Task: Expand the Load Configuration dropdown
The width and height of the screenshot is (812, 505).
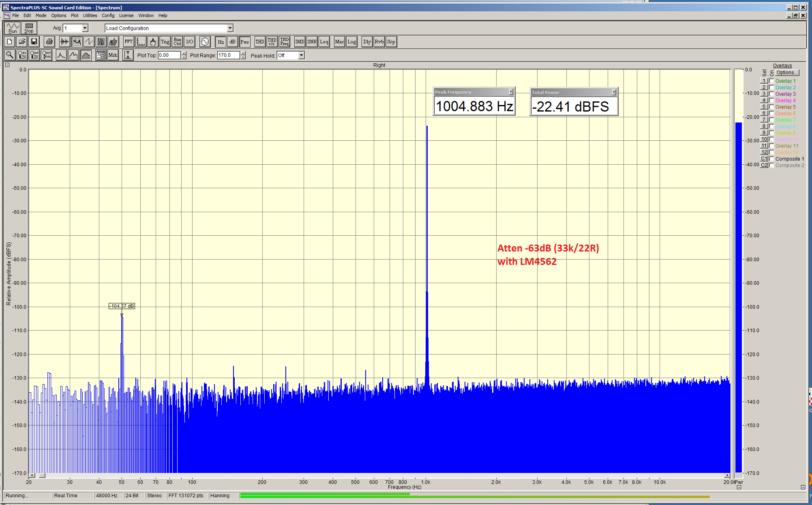Action: coord(230,28)
